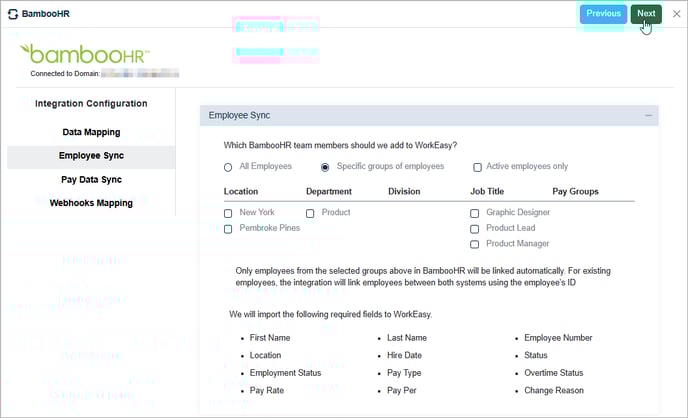
Task: Click the 'We will import the following' text
Action: point(330,314)
